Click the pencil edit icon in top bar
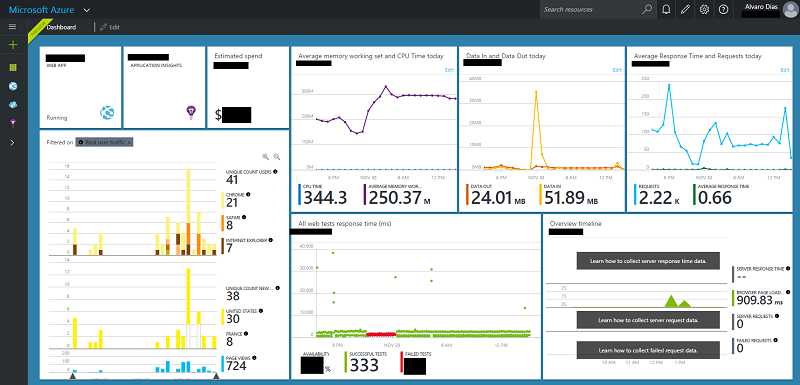 pos(685,9)
